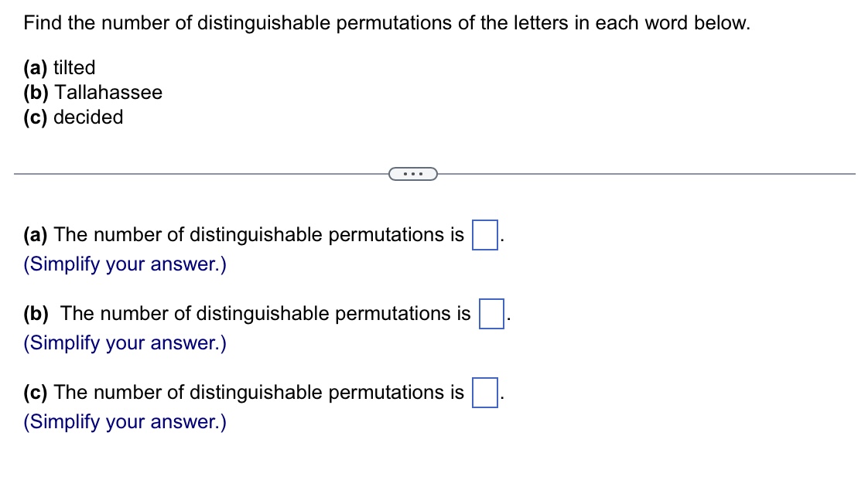
Task: Select the word 'tilted' in part (a)
Action: coord(77,68)
